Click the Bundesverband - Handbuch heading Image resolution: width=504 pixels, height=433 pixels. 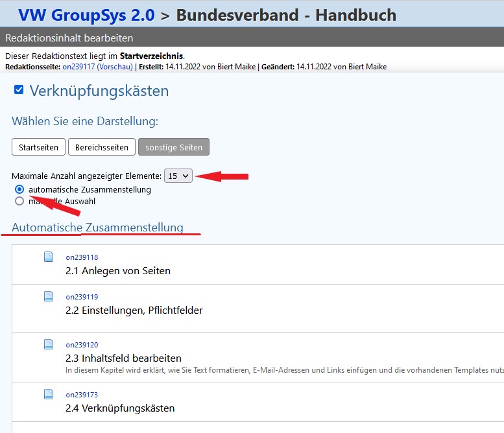point(286,15)
